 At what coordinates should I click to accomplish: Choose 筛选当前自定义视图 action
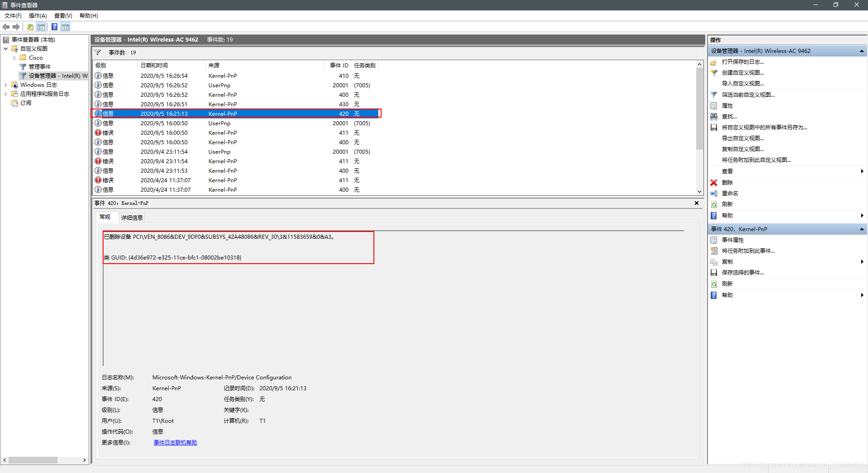pos(748,95)
